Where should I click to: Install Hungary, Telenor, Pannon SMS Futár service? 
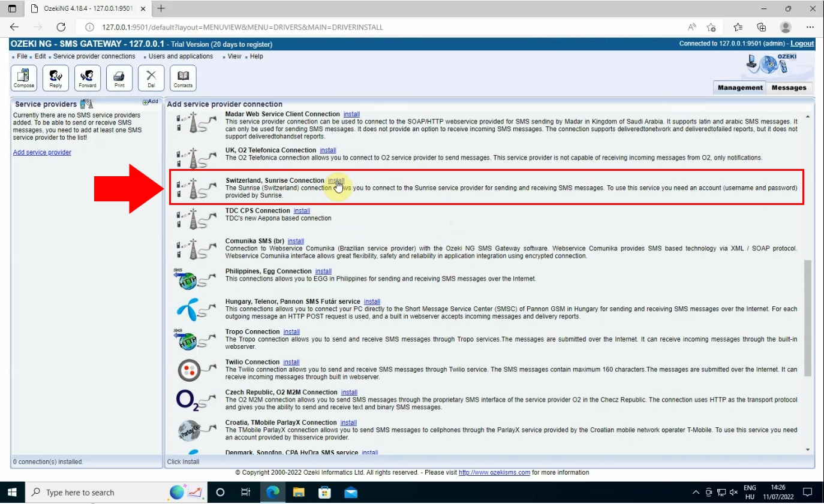[x=372, y=301]
